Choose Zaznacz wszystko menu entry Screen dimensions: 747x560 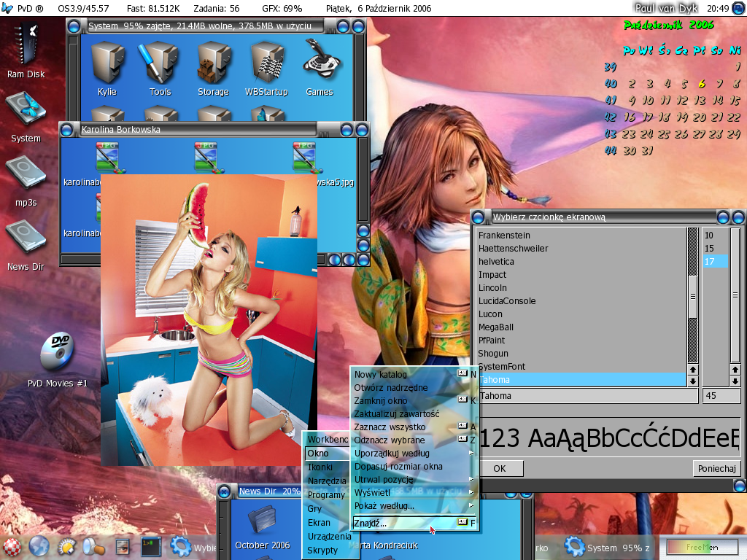414,427
